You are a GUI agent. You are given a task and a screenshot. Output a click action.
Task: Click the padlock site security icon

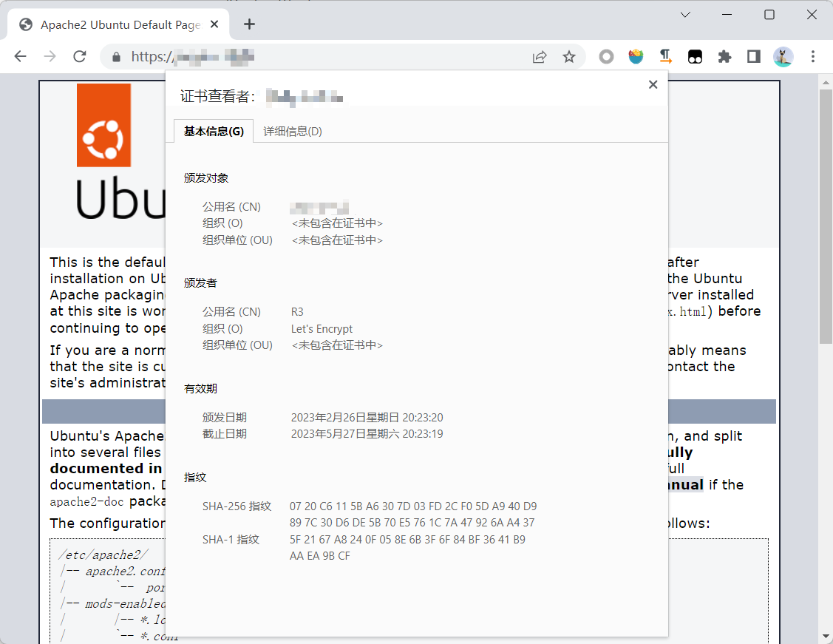tap(116, 57)
